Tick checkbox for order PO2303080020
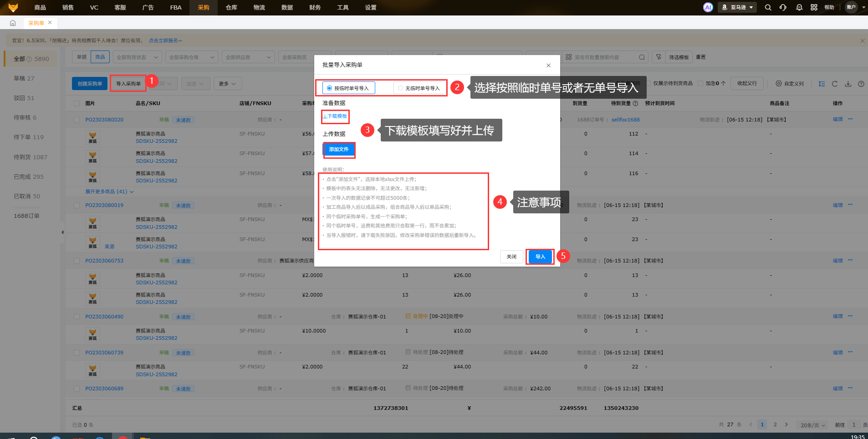Viewport: 868px width, 439px height. tap(77, 120)
